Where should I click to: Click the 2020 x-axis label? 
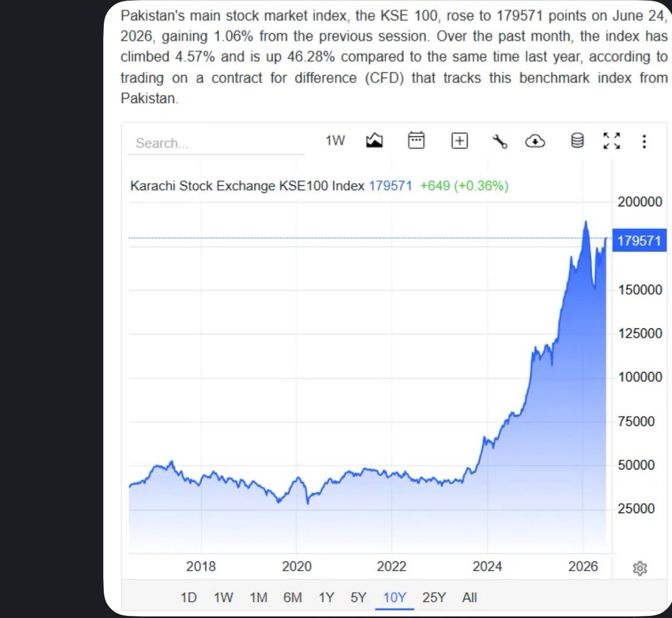296,566
